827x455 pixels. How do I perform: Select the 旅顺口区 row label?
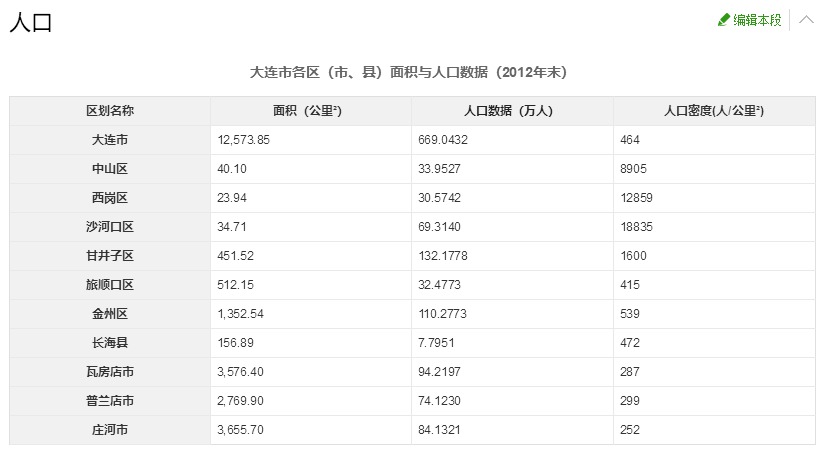click(110, 285)
